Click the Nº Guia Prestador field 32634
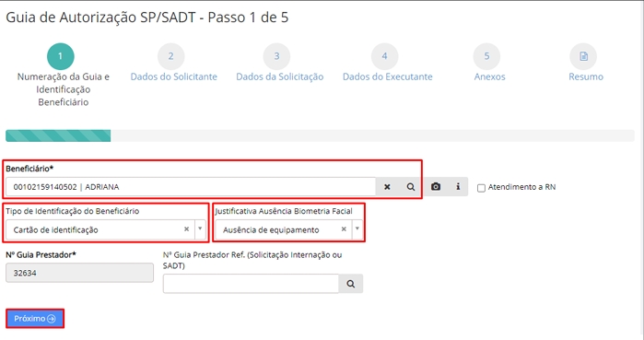Screen dimensions: 644x340 coord(79,273)
